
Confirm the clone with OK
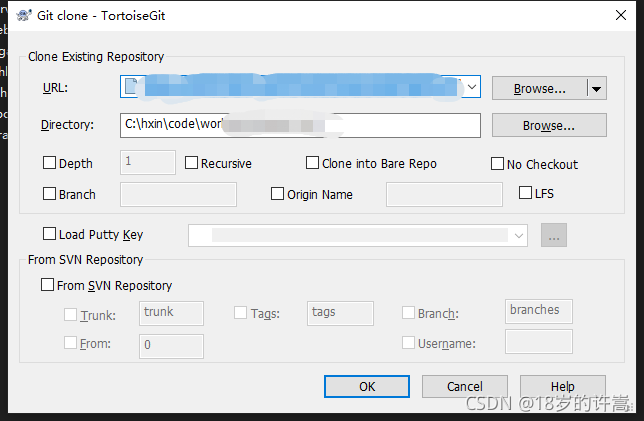click(367, 386)
